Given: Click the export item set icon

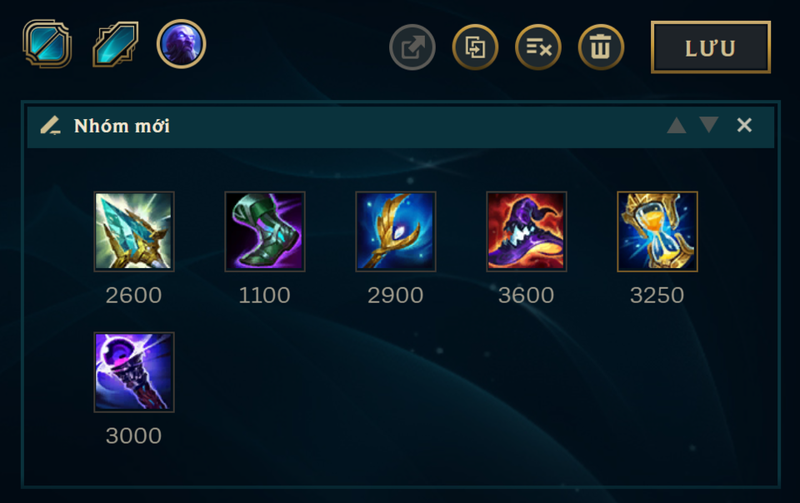Looking at the screenshot, I should [412, 47].
